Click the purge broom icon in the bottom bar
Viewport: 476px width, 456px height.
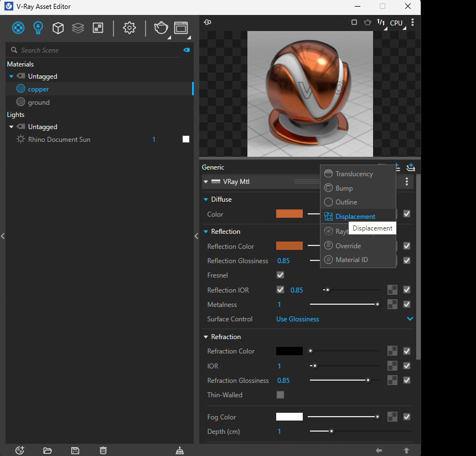pos(180,450)
